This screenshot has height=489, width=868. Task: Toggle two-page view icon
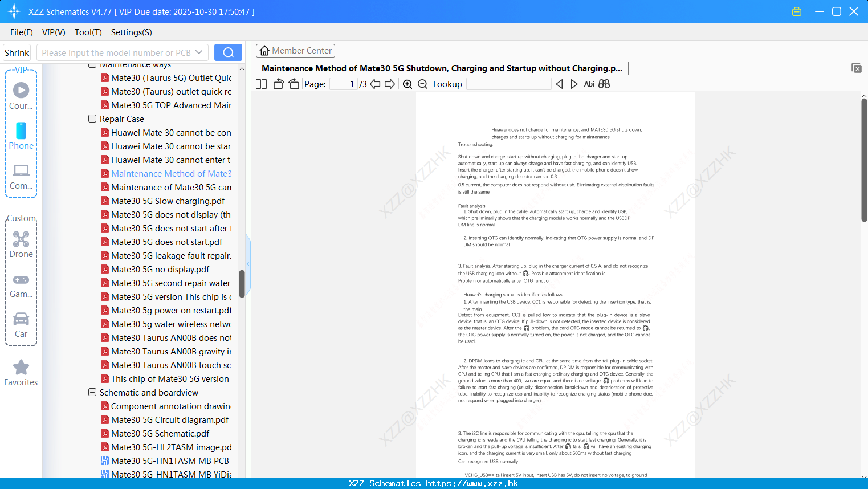coord(262,84)
